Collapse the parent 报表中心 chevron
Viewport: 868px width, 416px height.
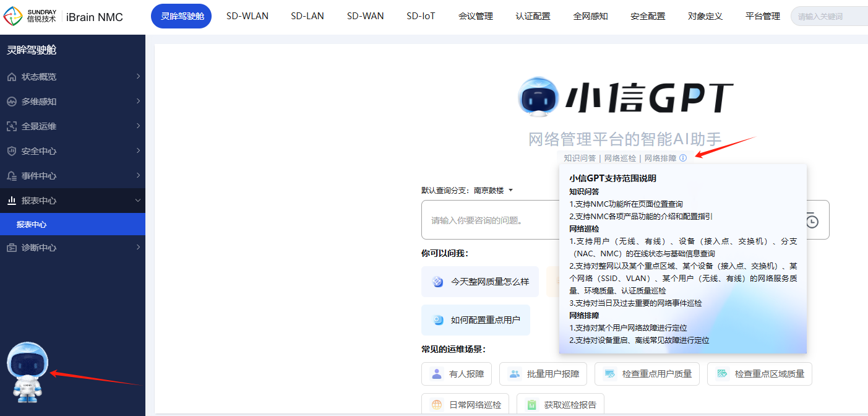(x=138, y=201)
